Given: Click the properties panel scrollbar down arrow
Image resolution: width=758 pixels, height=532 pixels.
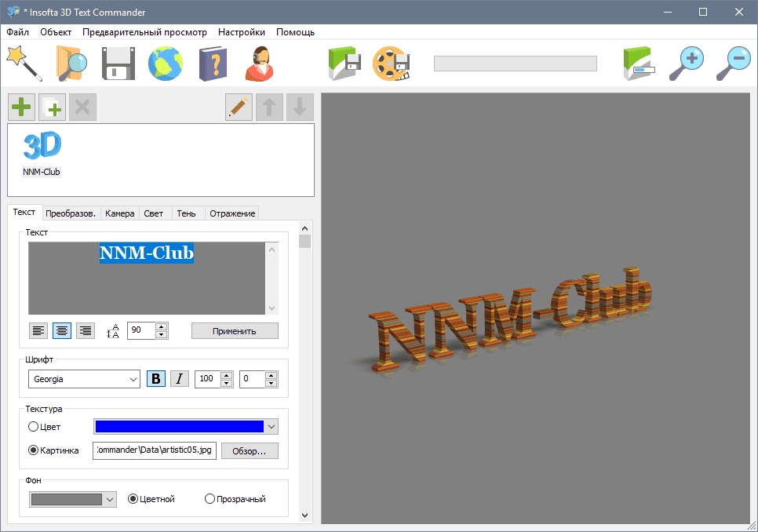Looking at the screenshot, I should click(x=304, y=515).
